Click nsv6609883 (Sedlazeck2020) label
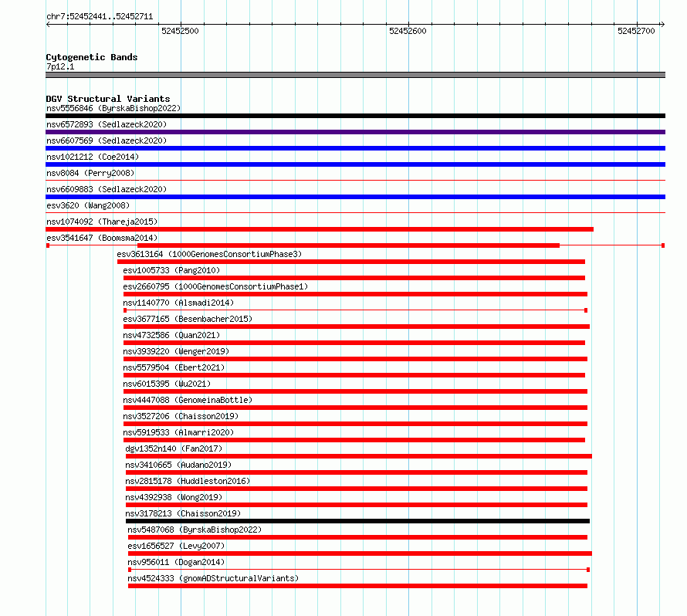This screenshot has height=616, width=687. point(107,189)
